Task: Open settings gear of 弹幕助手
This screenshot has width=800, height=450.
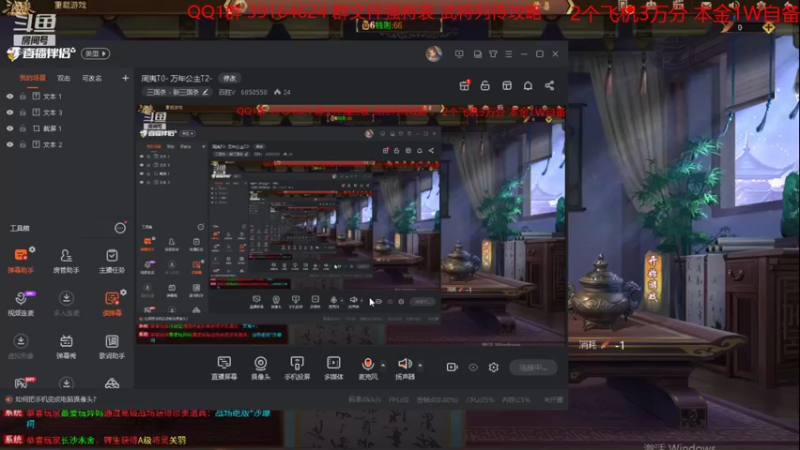Action: (x=32, y=249)
